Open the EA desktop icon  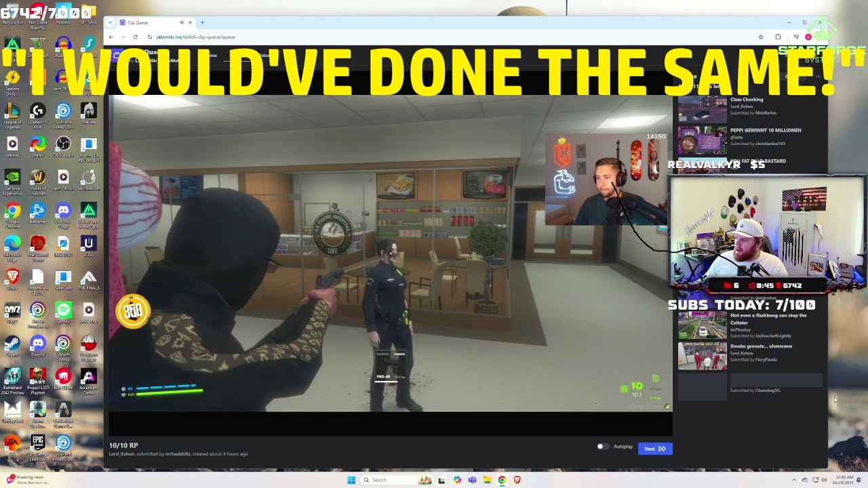(12, 445)
